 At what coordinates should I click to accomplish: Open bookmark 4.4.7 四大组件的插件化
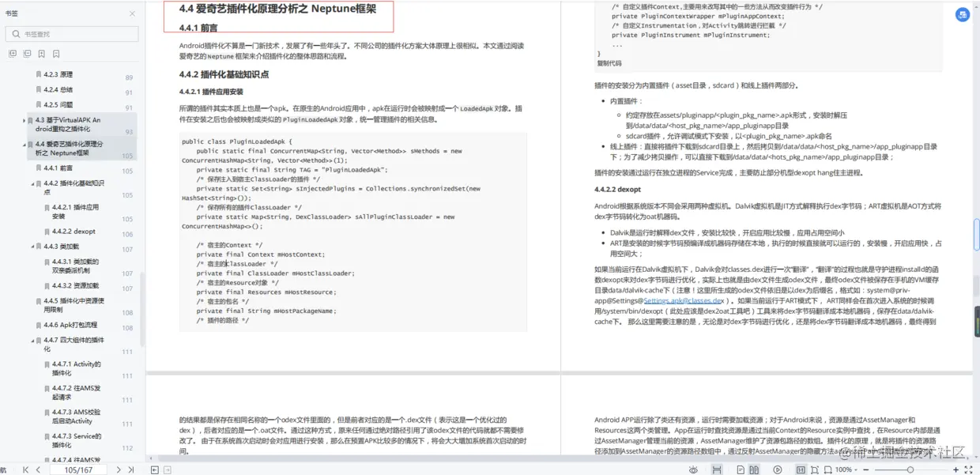[x=74, y=345]
